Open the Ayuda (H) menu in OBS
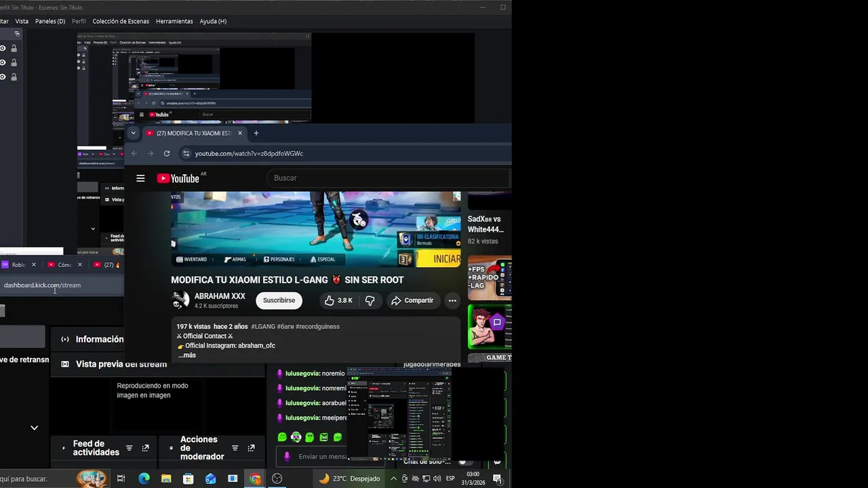 (213, 21)
